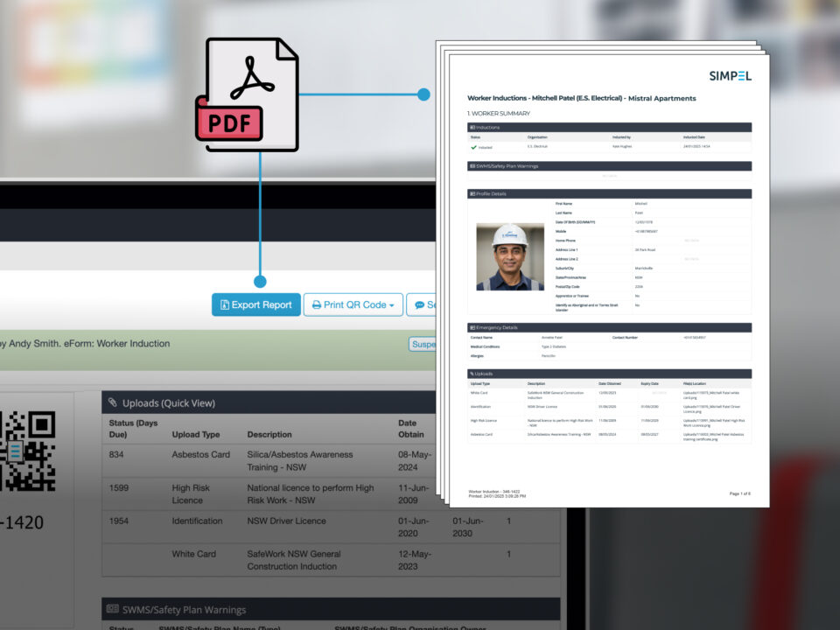This screenshot has width=840, height=630.
Task: Click the Inductions section header in the report
Action: point(609,128)
